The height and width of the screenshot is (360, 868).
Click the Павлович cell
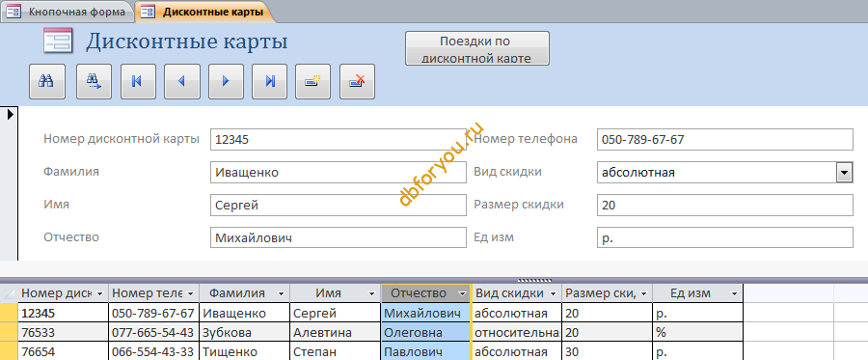click(425, 351)
